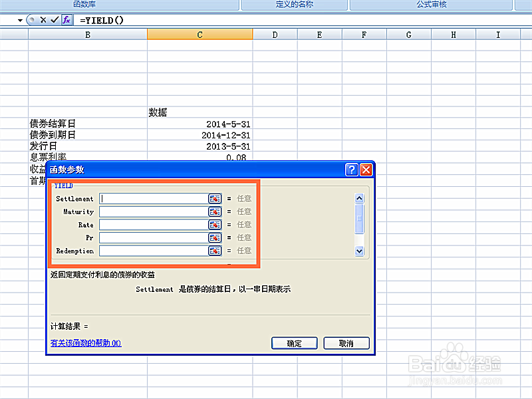
Task: Open the name box dropdown arrow
Action: tap(20, 21)
